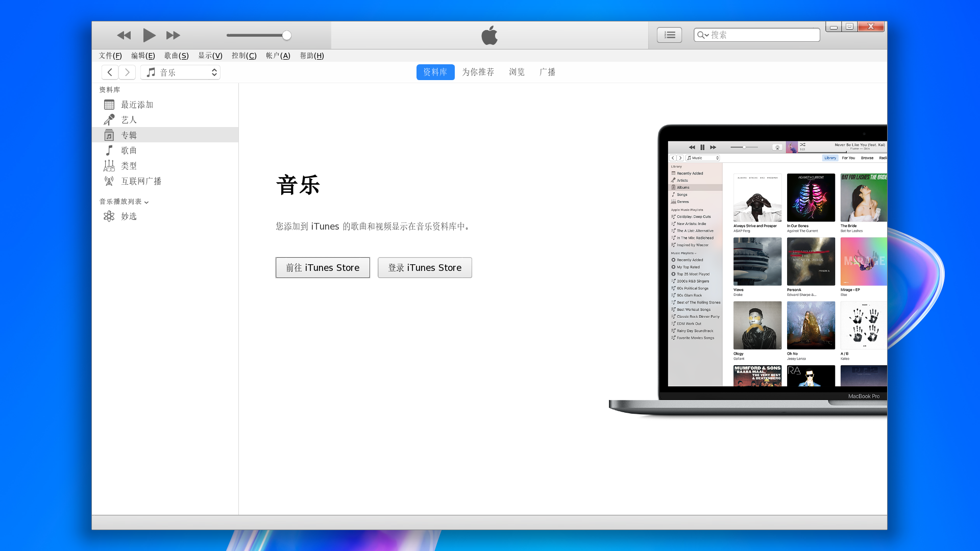Collapse the 音乐播放列表 section chevron

coord(146,202)
